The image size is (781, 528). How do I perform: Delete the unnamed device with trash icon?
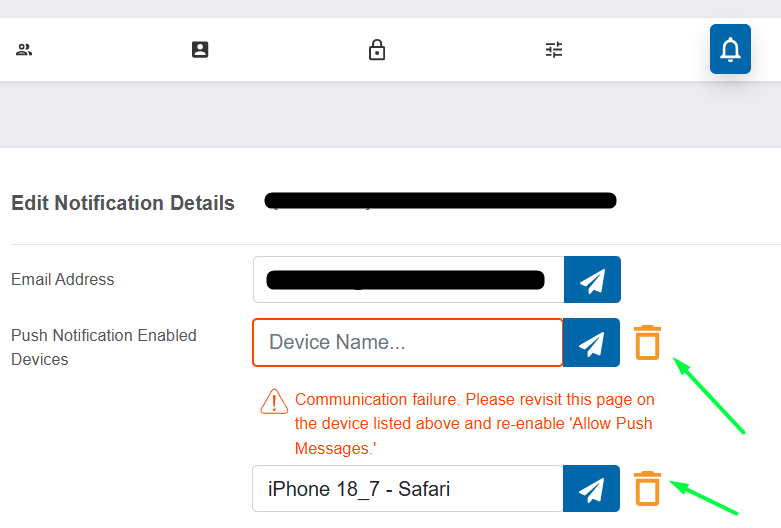648,342
